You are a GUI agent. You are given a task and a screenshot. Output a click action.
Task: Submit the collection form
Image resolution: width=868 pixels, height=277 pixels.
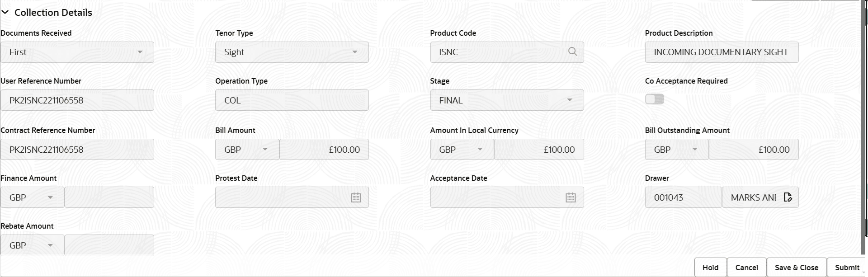click(x=847, y=267)
